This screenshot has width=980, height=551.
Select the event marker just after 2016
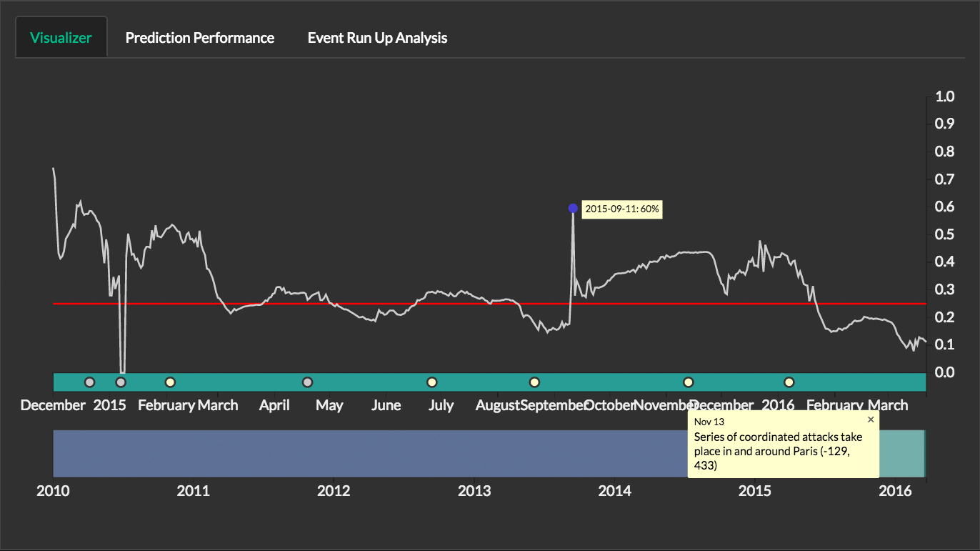(789, 382)
